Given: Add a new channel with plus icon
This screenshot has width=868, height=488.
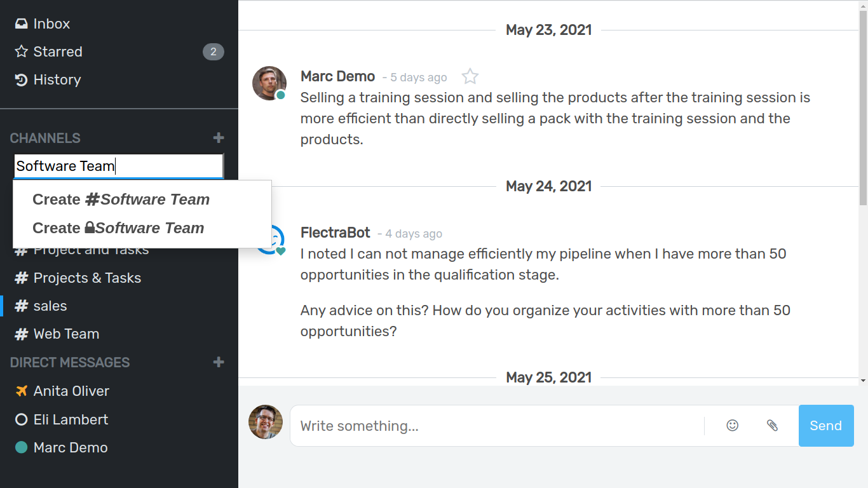Looking at the screenshot, I should click(x=219, y=138).
